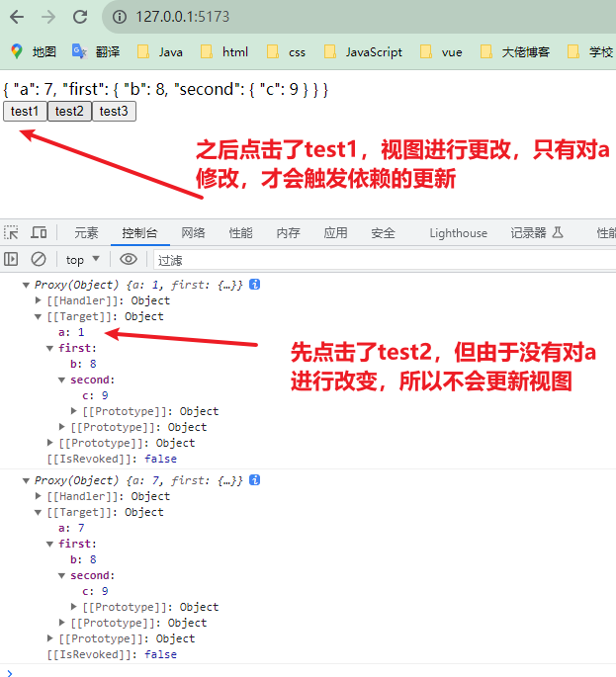Switch to the 元素 tab
616x677 pixels.
(86, 233)
